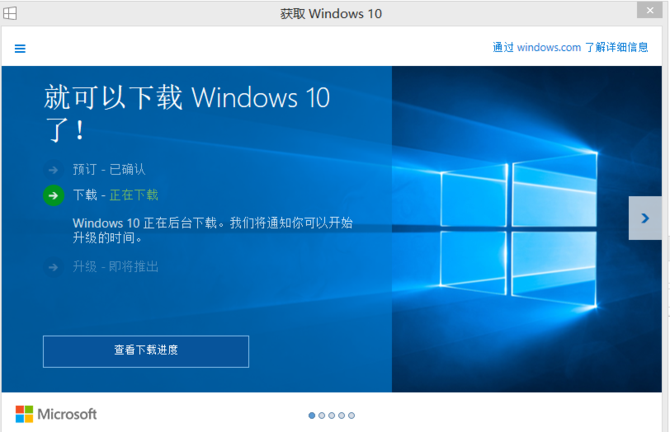
Task: Select the fifth page indicator dot
Action: point(351,415)
